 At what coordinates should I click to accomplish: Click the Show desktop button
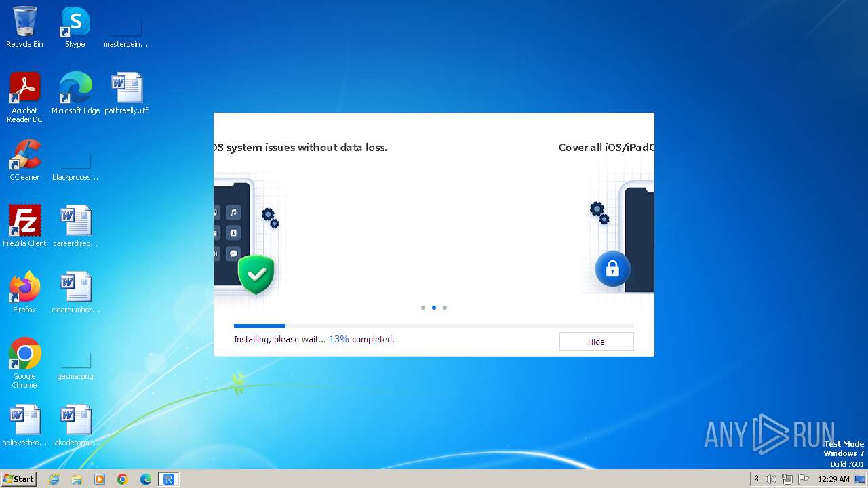(x=861, y=479)
